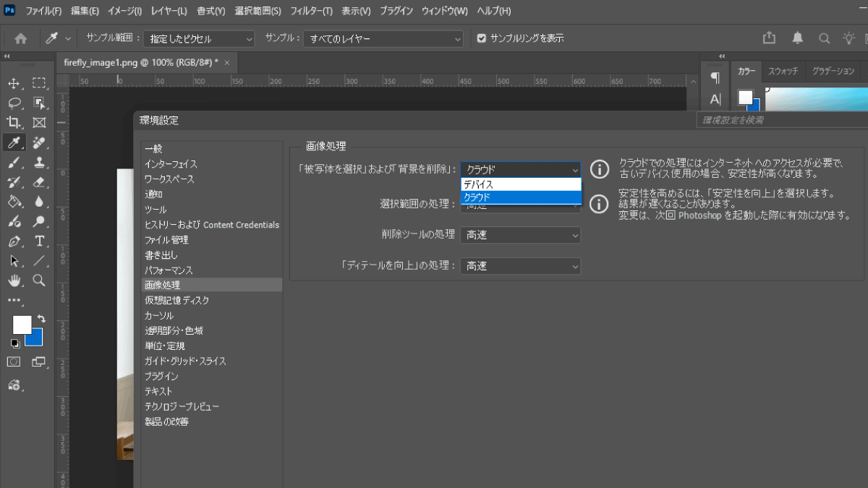The width and height of the screenshot is (868, 488).
Task: Select the Rectangular Marquee tool
Action: [39, 83]
